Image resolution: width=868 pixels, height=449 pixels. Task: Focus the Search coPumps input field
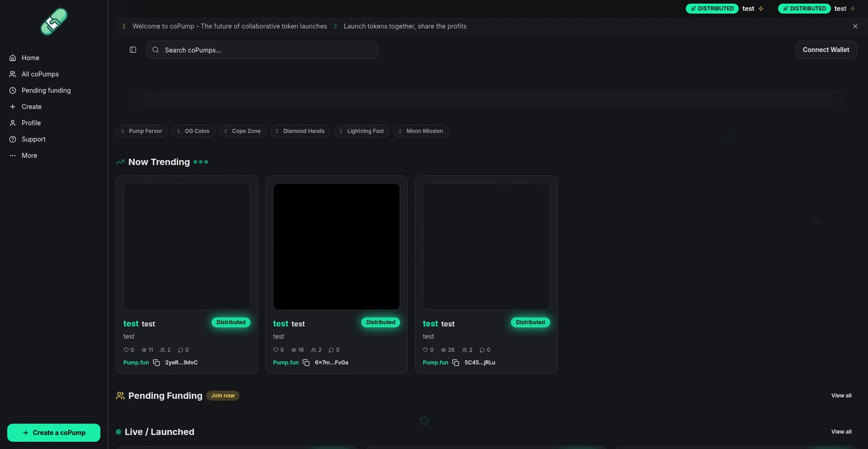click(x=267, y=50)
